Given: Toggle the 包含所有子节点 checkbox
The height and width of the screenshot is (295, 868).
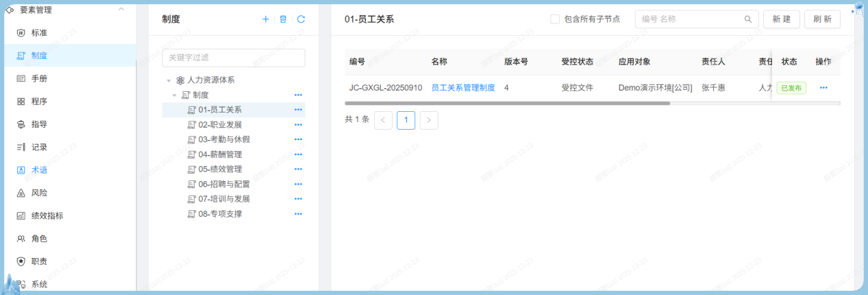Looking at the screenshot, I should click(x=555, y=19).
